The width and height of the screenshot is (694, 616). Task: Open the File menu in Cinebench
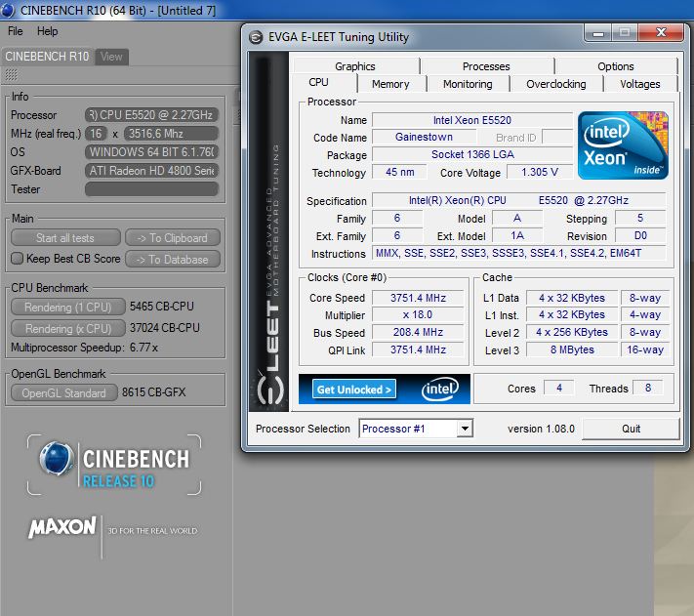[15, 31]
